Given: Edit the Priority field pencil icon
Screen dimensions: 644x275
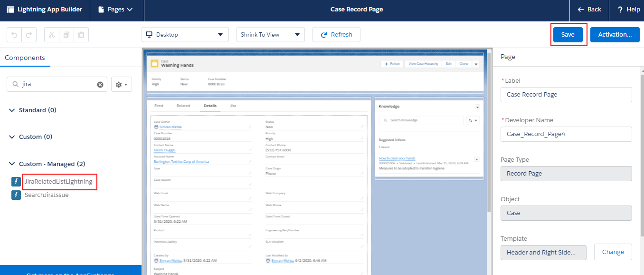Looking at the screenshot, I should click(362, 138).
